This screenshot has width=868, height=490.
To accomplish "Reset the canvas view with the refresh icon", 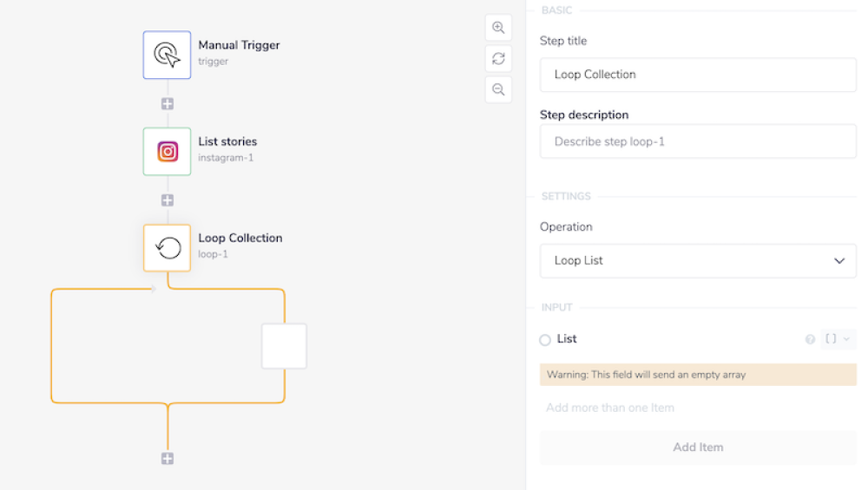I will pos(498,58).
